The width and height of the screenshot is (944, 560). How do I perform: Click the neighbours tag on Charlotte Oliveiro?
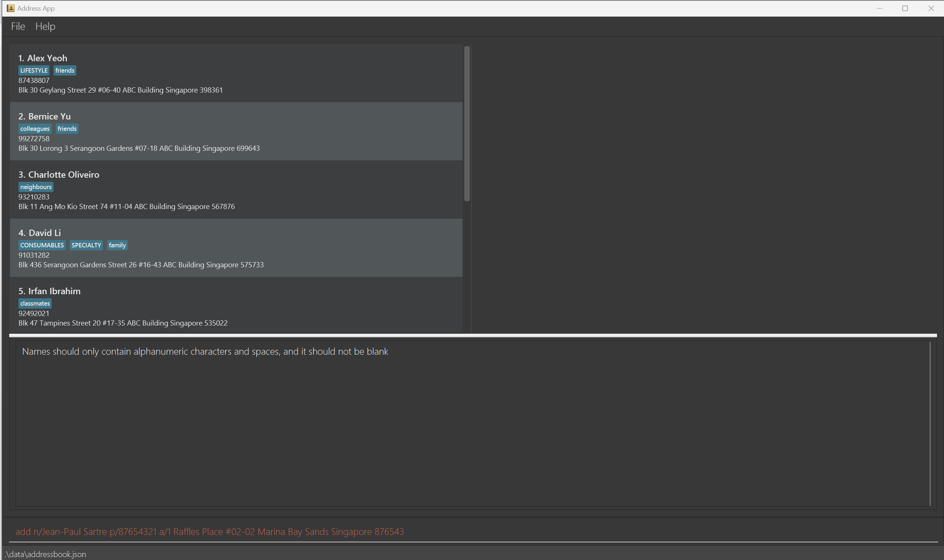click(36, 187)
